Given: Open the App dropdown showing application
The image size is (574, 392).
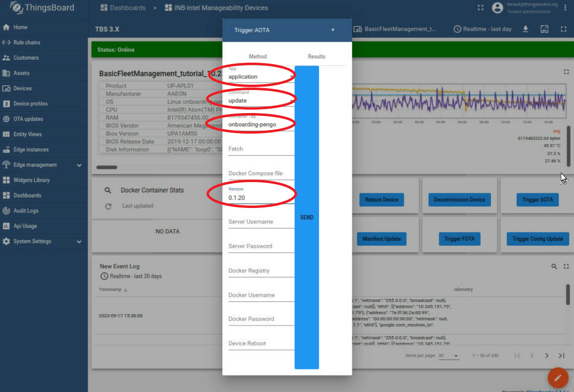Looking at the screenshot, I should tap(260, 77).
